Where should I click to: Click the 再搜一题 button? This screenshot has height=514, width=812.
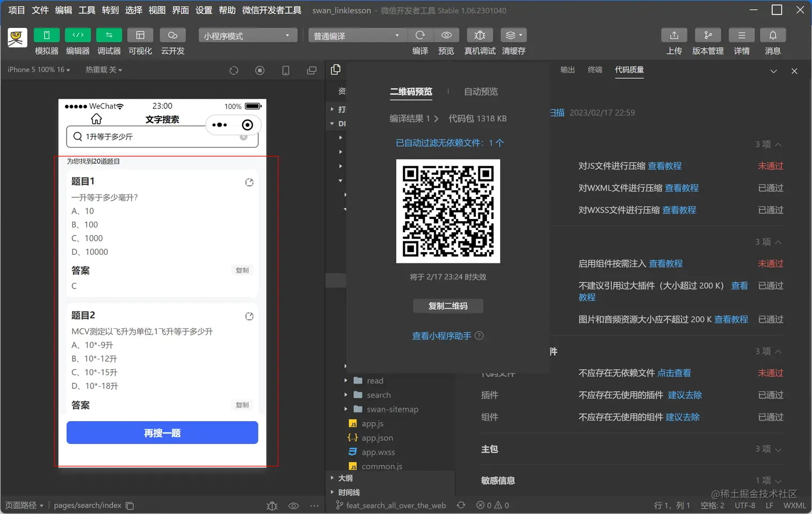[x=162, y=432]
